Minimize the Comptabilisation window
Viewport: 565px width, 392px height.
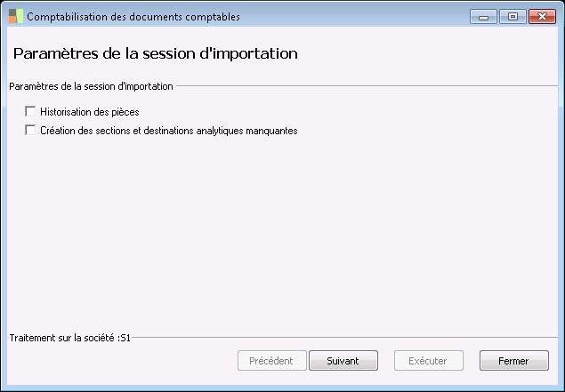pyautogui.click(x=482, y=16)
